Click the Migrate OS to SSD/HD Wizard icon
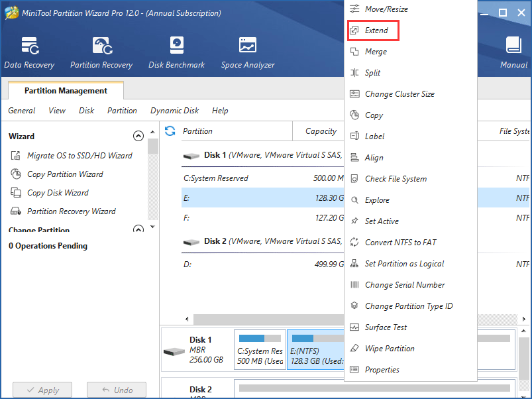 pyautogui.click(x=16, y=155)
